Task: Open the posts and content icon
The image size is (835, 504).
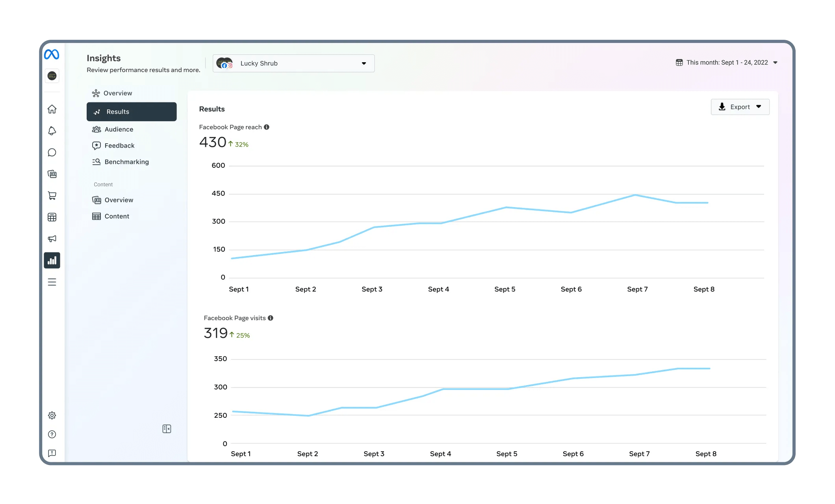Action: (x=52, y=174)
